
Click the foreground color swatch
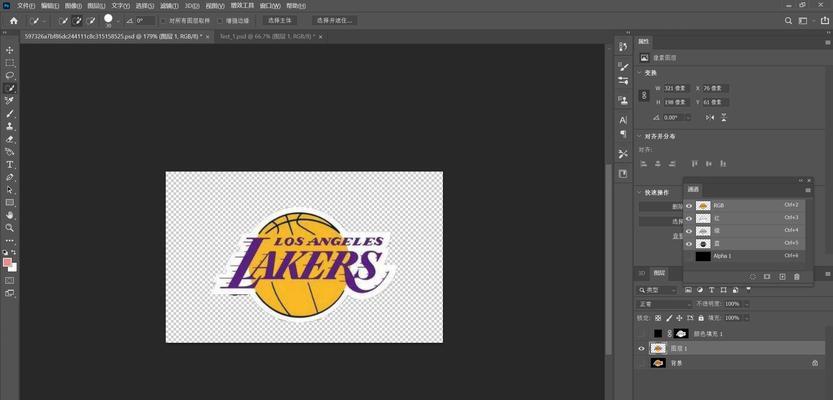7,262
